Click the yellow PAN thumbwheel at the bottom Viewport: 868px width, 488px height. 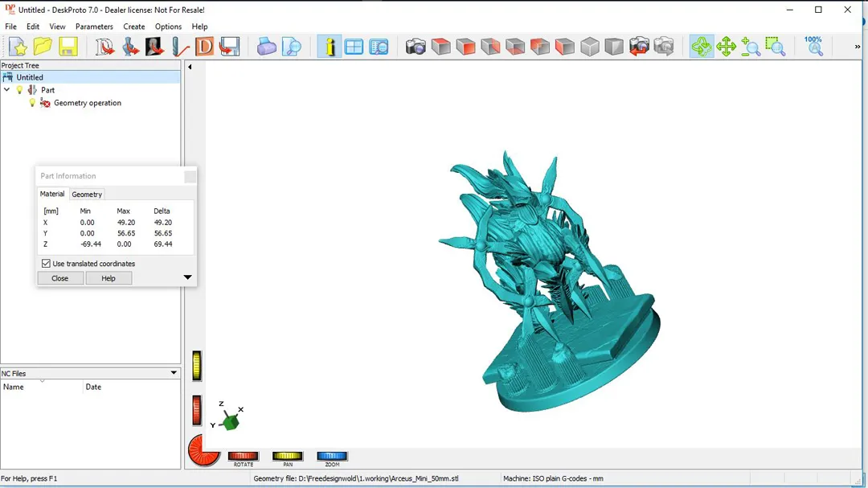pos(287,456)
